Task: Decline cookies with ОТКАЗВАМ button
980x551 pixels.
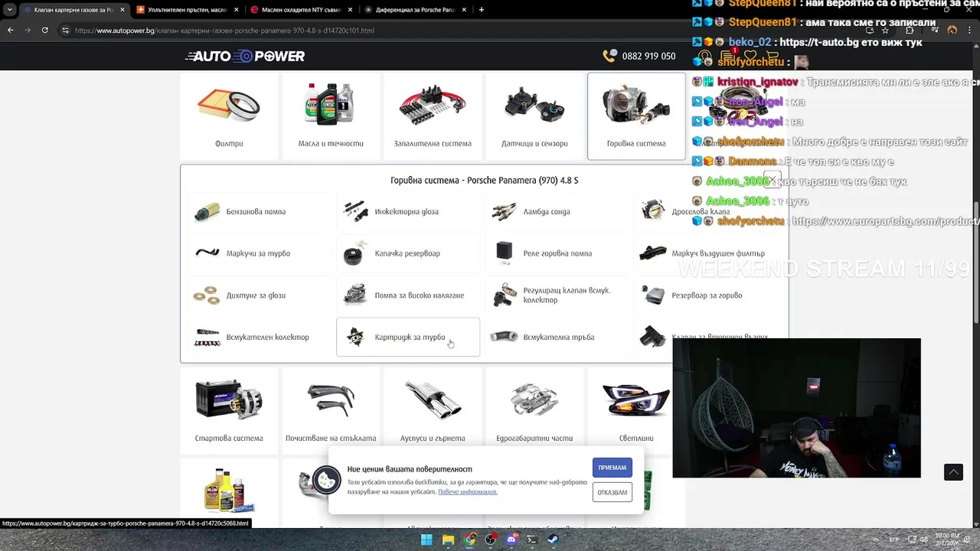Action: [x=612, y=492]
